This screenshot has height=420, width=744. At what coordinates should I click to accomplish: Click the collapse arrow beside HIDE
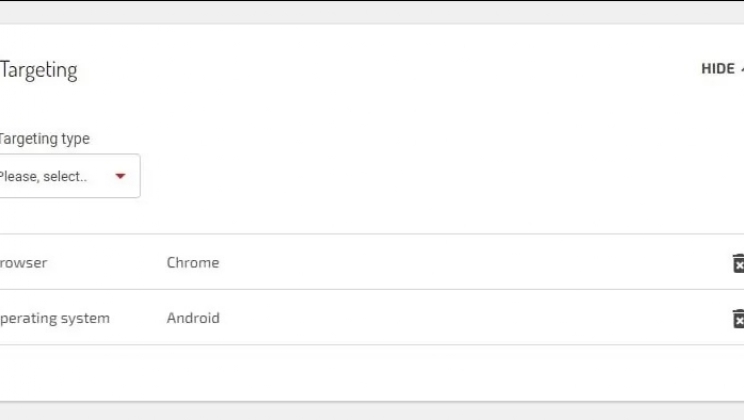coord(741,69)
